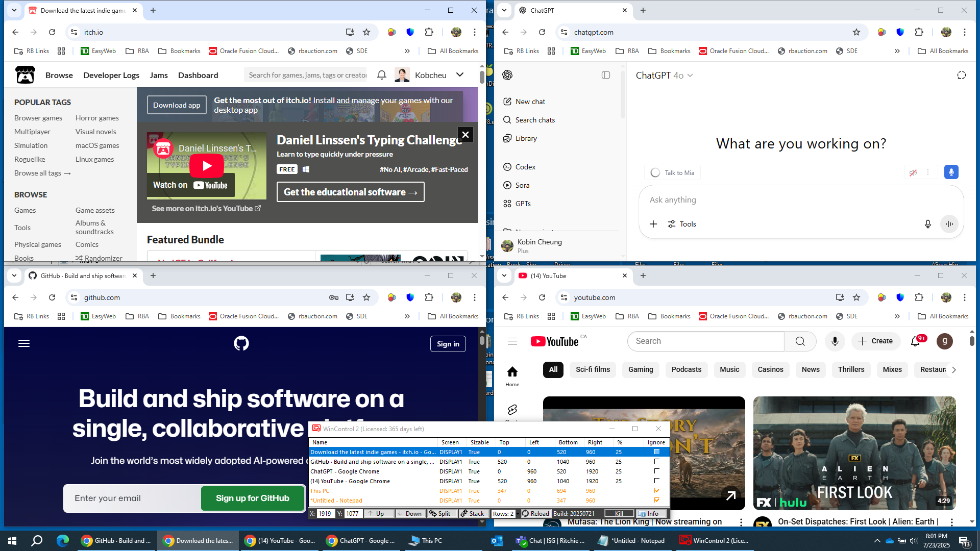This screenshot has width=980, height=551.
Task: Open YouTube guide hamburger menu
Action: (x=512, y=341)
